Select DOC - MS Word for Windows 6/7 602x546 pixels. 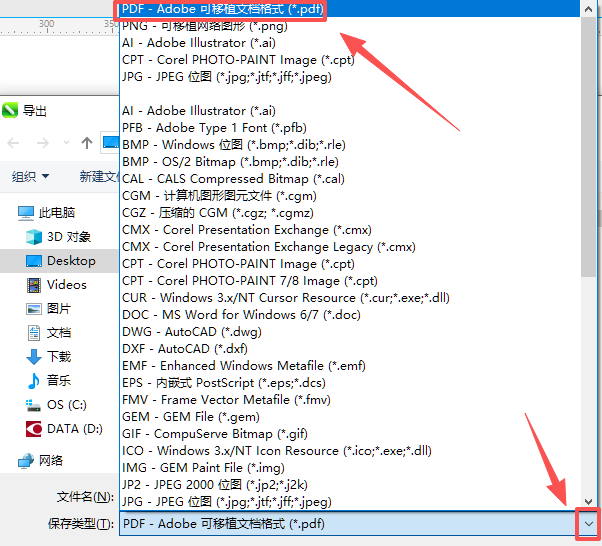(350, 315)
